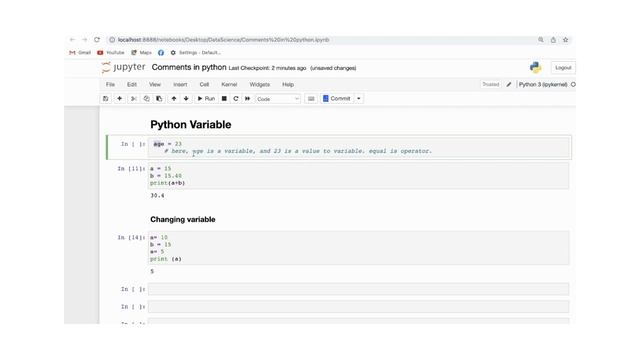Image resolution: width=640 pixels, height=360 pixels.
Task: Open the Maps bookmark
Action: pyautogui.click(x=141, y=53)
